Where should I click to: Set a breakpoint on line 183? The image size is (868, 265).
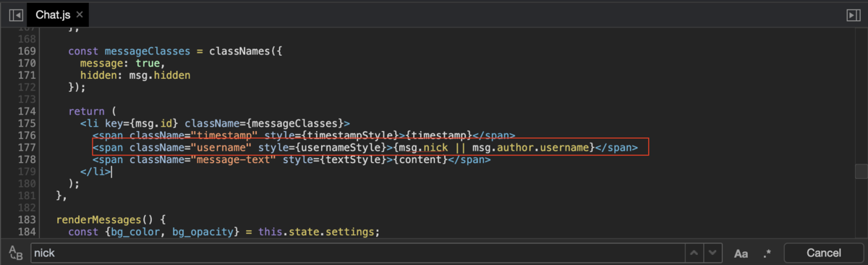[26, 219]
